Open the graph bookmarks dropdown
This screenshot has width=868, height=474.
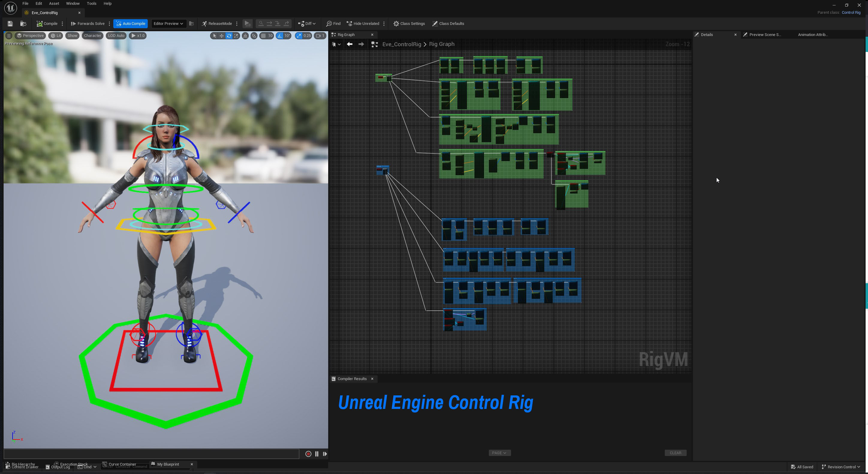(336, 44)
